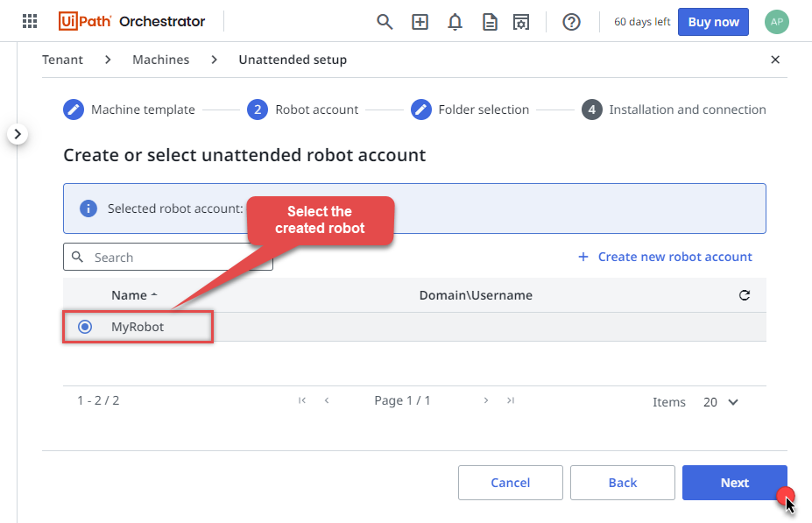Click Selected robot account label
Viewport: 812px width, 523px height.
175,208
